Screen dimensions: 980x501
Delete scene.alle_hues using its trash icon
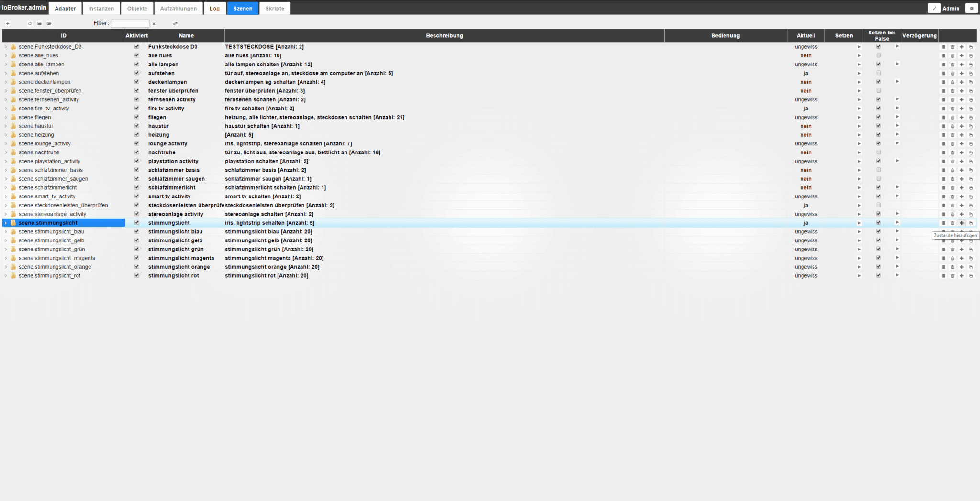tap(952, 56)
